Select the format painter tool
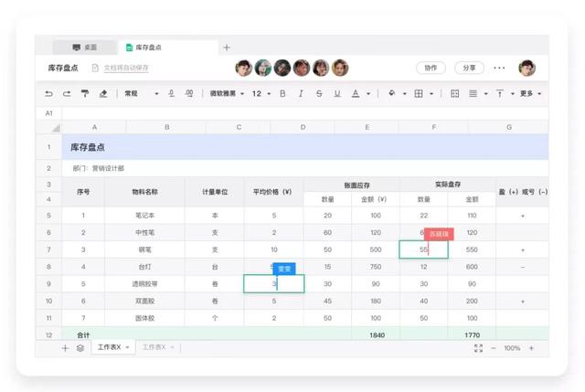The height and width of the screenshot is (392, 585). (x=85, y=93)
